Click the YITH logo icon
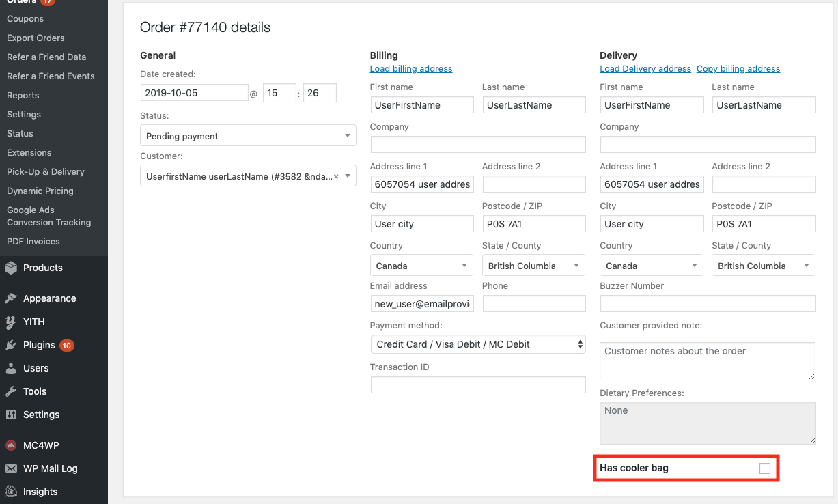The height and width of the screenshot is (504, 838). click(11, 322)
